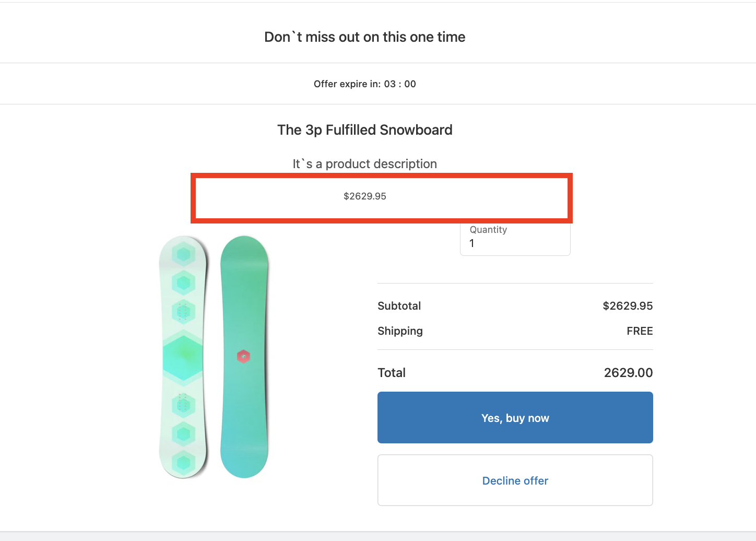Click the Offer expire in countdown timer
The height and width of the screenshot is (541, 756).
pyautogui.click(x=365, y=84)
